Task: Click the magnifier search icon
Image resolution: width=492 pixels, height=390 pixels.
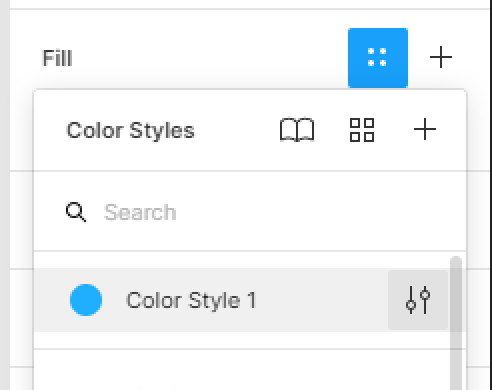Action: [76, 212]
